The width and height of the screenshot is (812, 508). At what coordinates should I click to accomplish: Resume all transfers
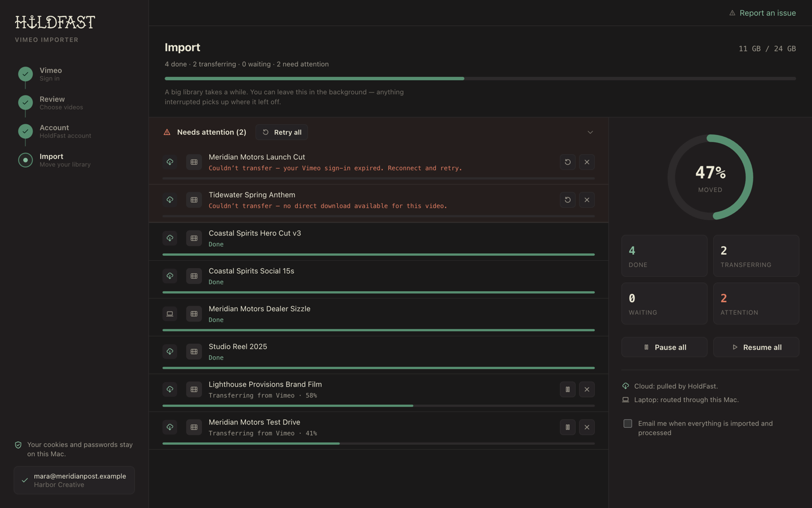pos(756,347)
